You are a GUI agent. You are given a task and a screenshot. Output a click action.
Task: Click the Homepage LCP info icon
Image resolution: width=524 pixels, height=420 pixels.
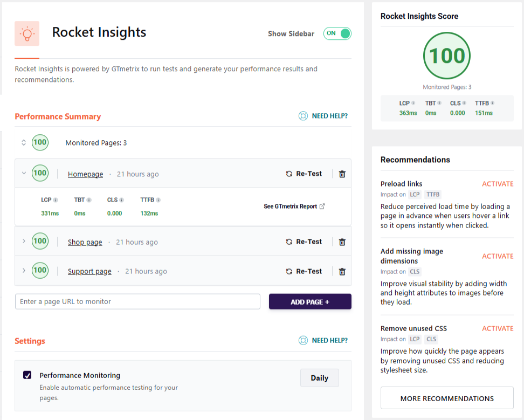56,200
